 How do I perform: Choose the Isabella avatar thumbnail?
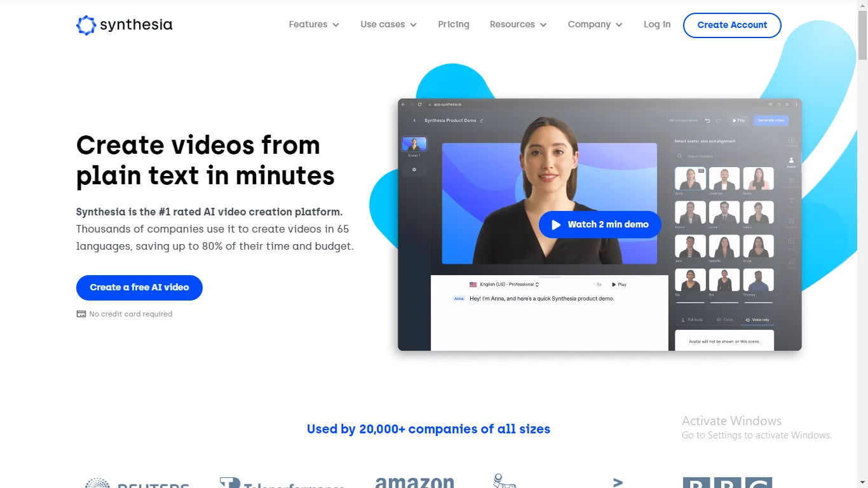[724, 247]
